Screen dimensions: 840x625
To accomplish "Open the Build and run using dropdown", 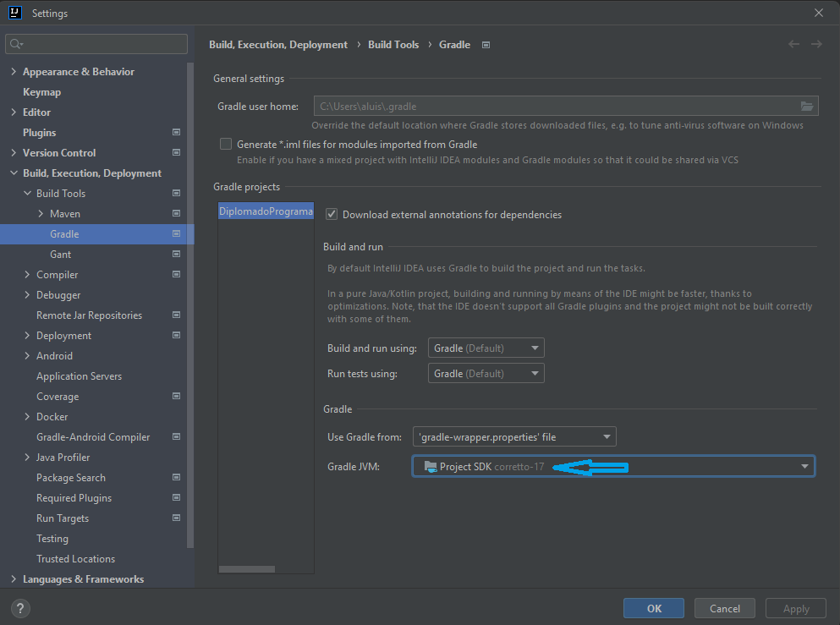I will tap(486, 348).
